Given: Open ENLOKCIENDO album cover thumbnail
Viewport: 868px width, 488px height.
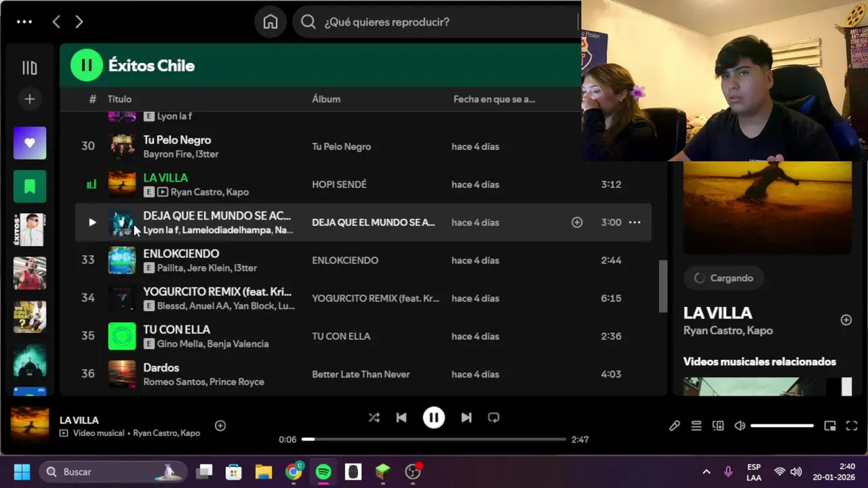Looking at the screenshot, I should click(122, 260).
